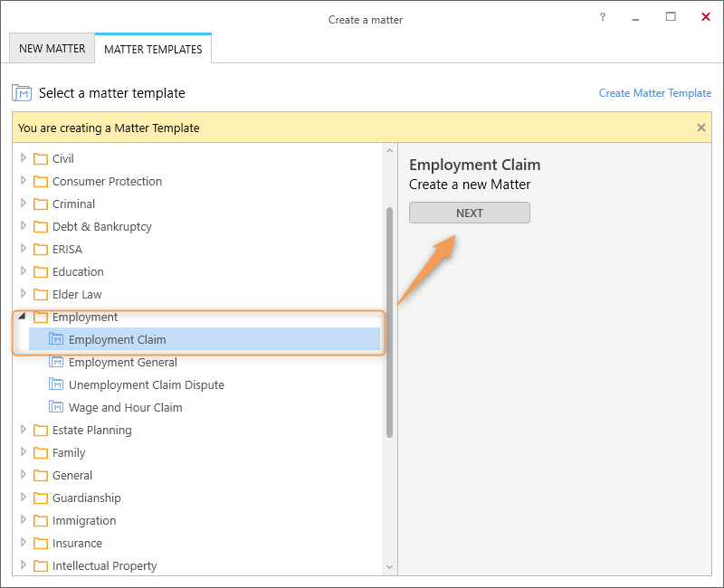Click the help question mark icon
Image resolution: width=724 pixels, height=588 pixels.
point(602,17)
